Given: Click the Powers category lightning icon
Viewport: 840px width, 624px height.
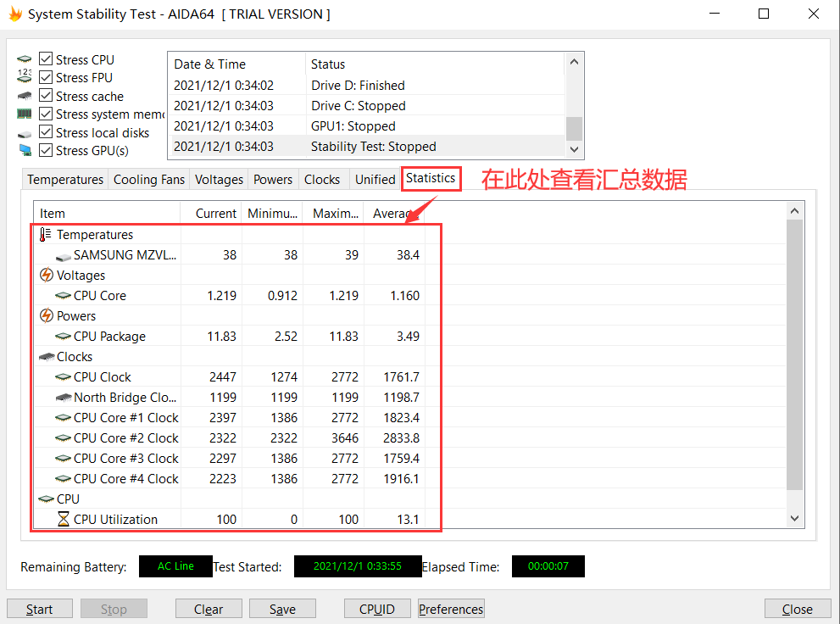Looking at the screenshot, I should pyautogui.click(x=47, y=316).
